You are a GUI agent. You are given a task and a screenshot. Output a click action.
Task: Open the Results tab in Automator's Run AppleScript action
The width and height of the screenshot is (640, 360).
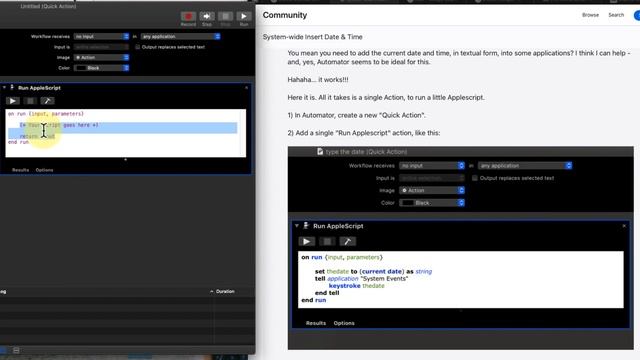click(20, 170)
